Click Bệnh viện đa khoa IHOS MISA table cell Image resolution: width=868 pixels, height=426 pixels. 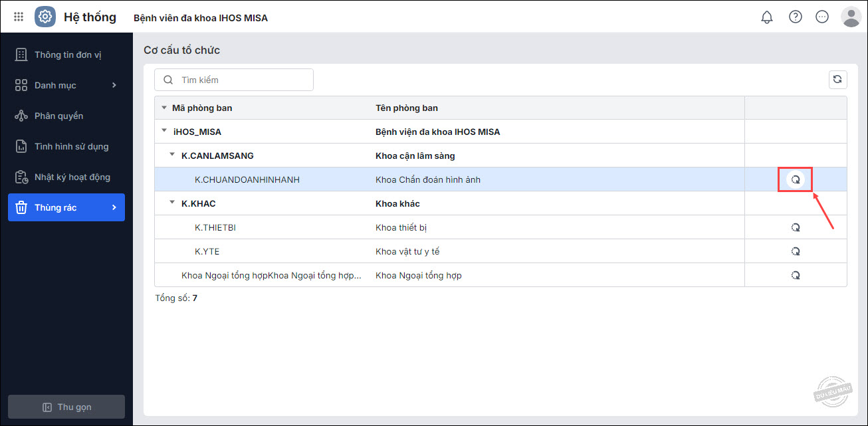(438, 132)
